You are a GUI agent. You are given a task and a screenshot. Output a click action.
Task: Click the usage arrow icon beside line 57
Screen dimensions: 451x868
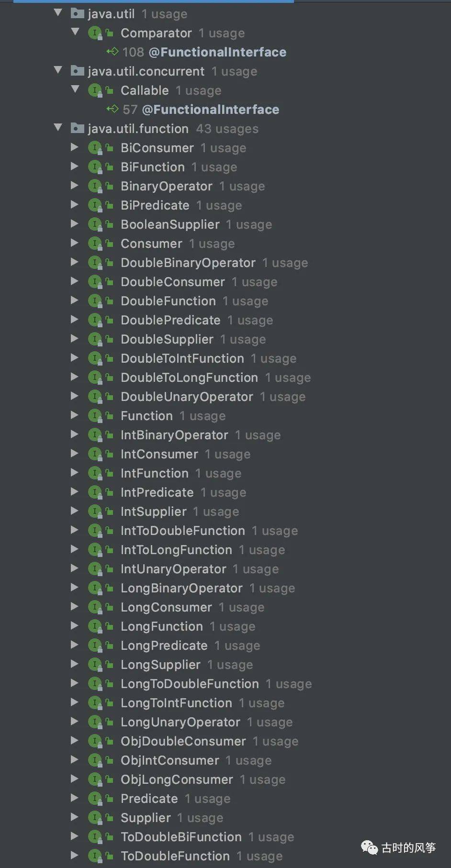(x=113, y=109)
